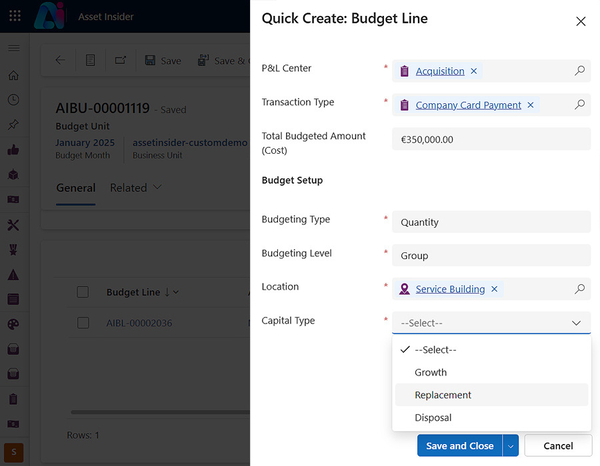Image resolution: width=600 pixels, height=466 pixels.
Task: Remove Acquisition from P&L Center
Action: (x=474, y=71)
